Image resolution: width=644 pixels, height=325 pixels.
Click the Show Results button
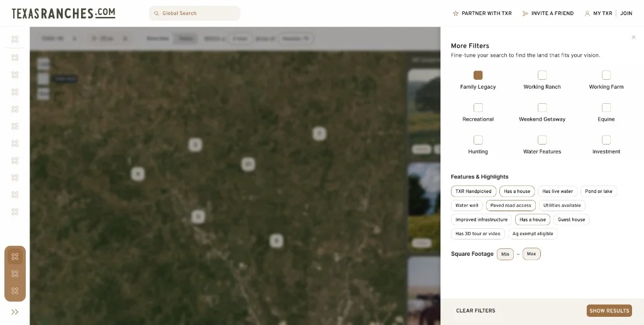(x=609, y=311)
